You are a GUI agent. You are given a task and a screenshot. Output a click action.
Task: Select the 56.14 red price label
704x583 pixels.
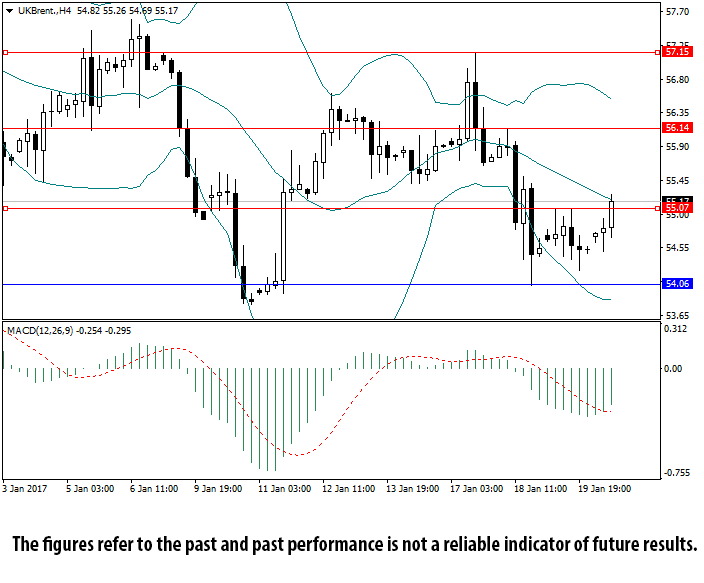[x=678, y=128]
